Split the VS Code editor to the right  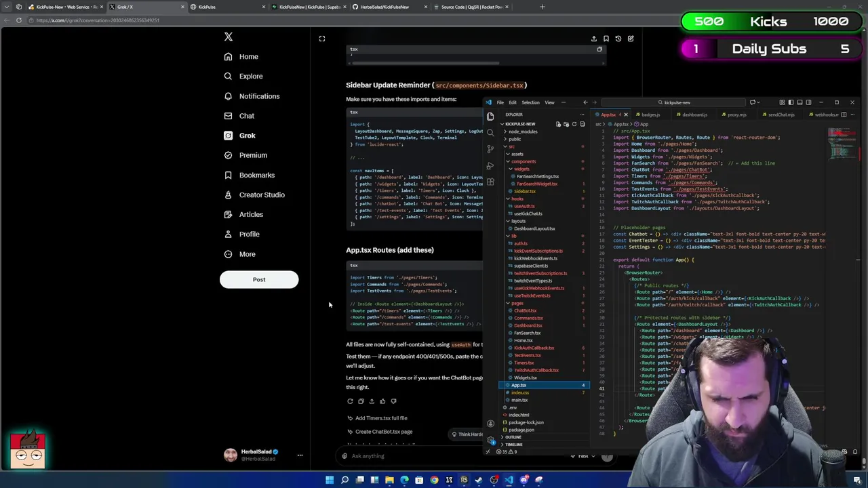(844, 115)
